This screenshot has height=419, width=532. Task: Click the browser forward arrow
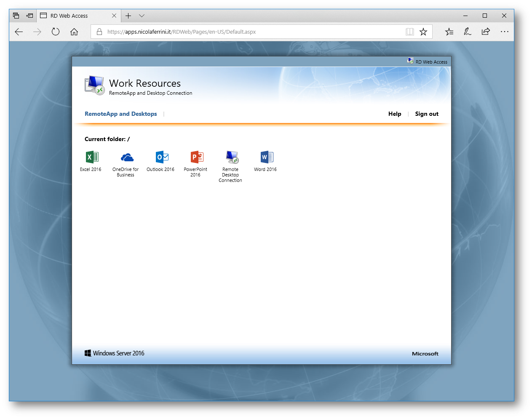tap(37, 32)
